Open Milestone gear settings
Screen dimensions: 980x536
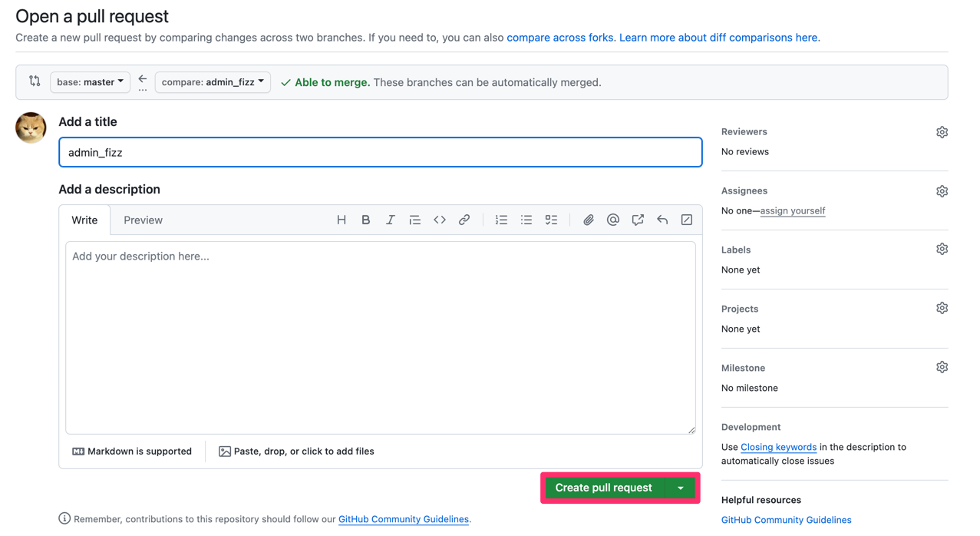pos(942,367)
